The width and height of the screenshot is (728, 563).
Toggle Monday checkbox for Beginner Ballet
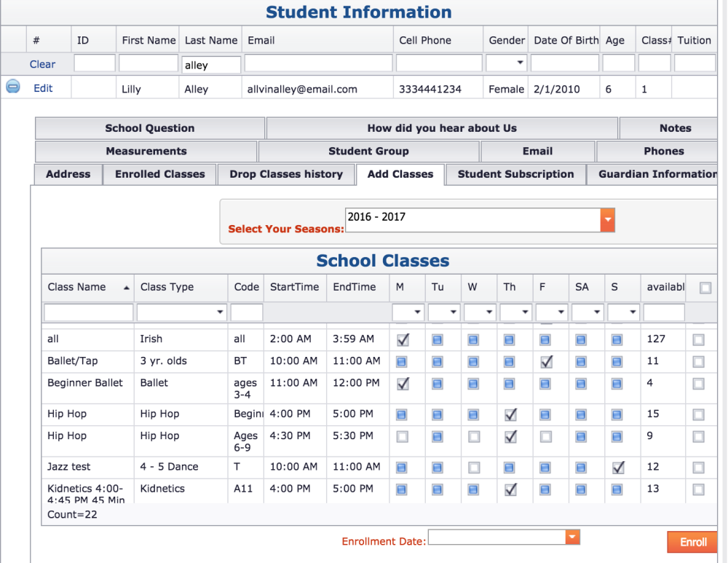click(403, 384)
